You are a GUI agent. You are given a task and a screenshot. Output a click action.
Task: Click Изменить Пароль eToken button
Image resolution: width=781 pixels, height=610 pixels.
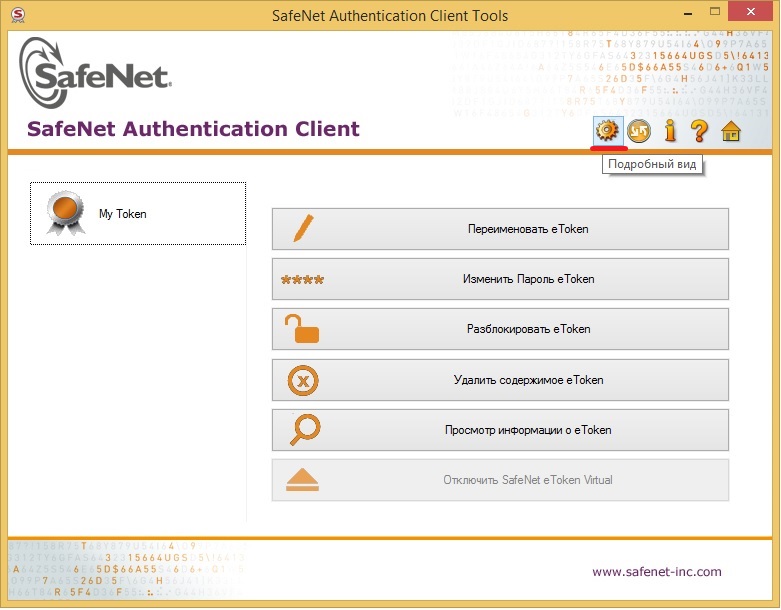(x=500, y=279)
